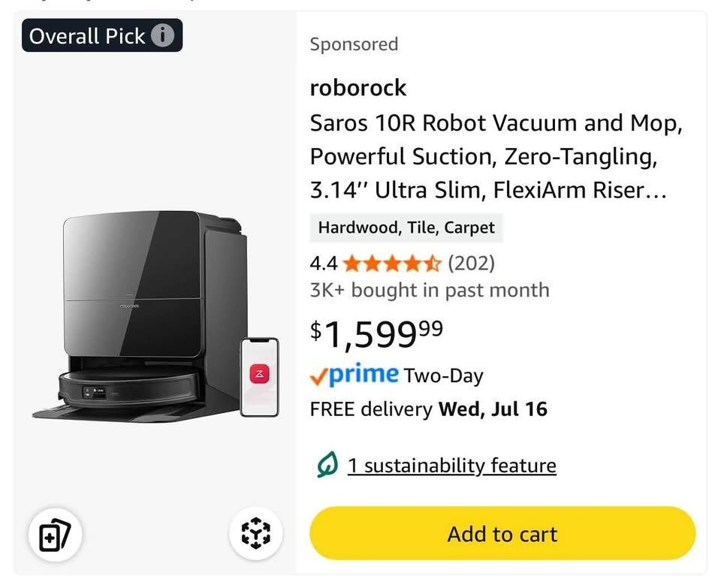Click the green sustainability leaf icon
Viewport: 721px width, 588px height.
327,466
